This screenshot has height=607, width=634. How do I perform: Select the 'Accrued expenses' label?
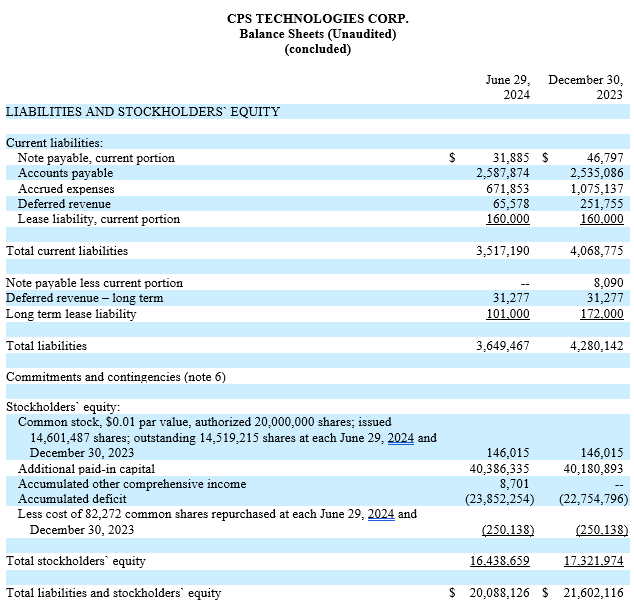pos(66,189)
